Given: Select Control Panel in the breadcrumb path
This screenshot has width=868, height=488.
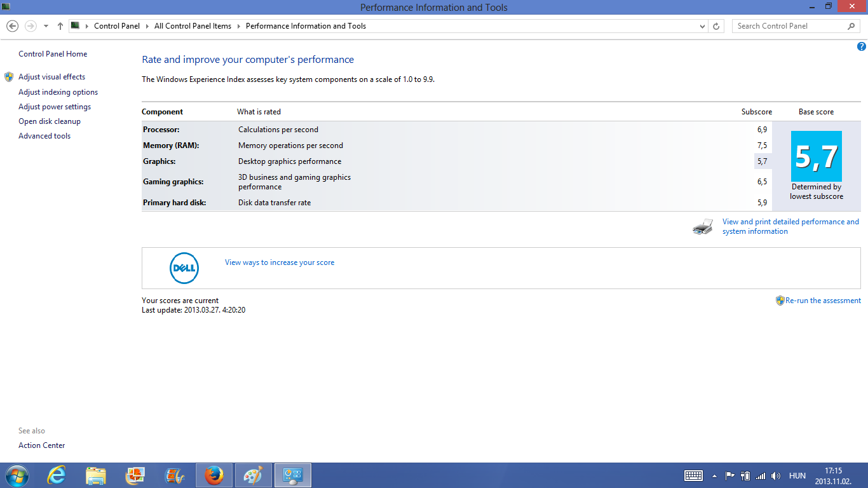Looking at the screenshot, I should [117, 26].
